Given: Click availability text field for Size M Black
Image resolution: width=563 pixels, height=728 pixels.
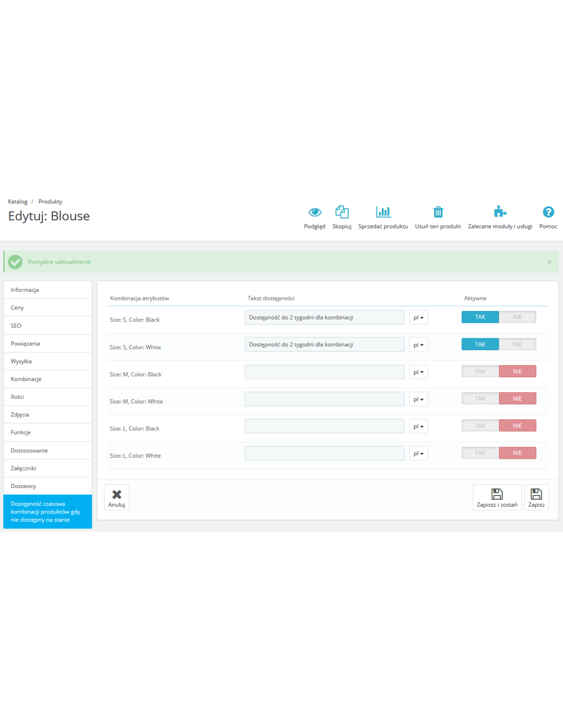Looking at the screenshot, I should (324, 372).
